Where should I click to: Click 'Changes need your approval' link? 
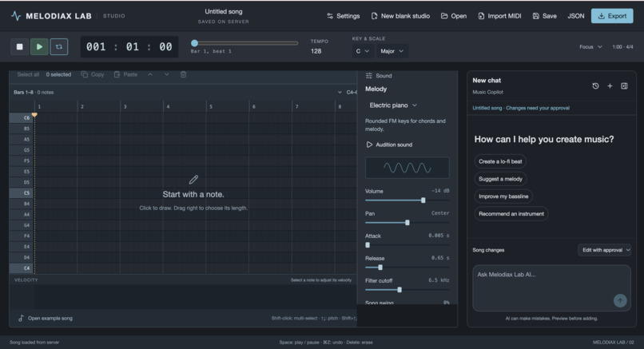pos(538,108)
